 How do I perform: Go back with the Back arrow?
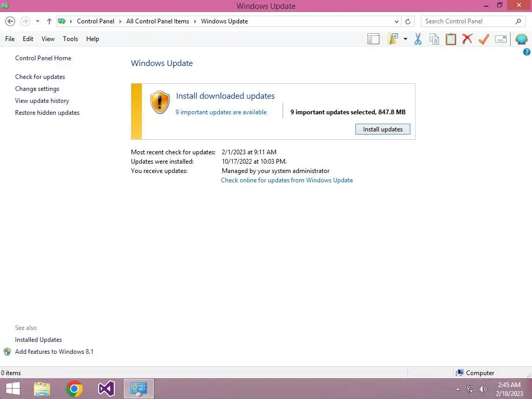[x=10, y=21]
